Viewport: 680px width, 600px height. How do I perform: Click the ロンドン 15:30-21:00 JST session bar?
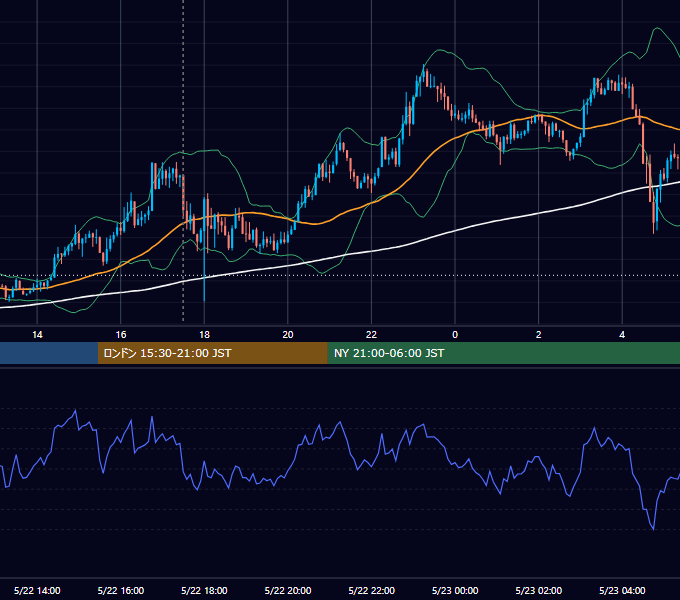[x=212, y=353]
